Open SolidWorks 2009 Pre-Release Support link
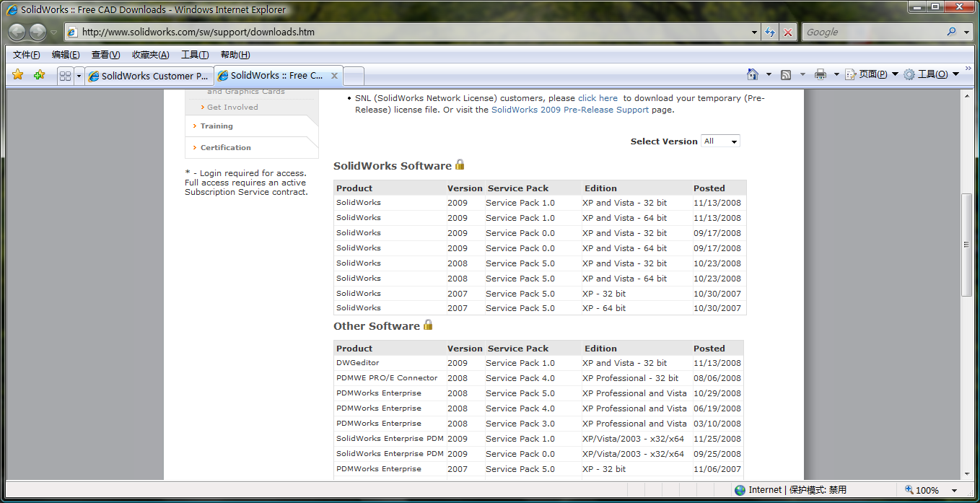Screen dimensions: 980x503 (x=570, y=110)
